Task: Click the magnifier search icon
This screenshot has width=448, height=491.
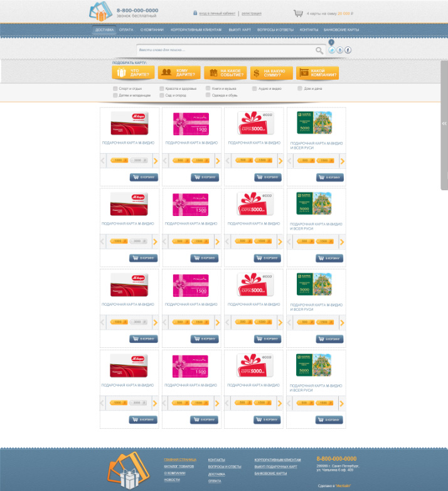Action: (319, 50)
